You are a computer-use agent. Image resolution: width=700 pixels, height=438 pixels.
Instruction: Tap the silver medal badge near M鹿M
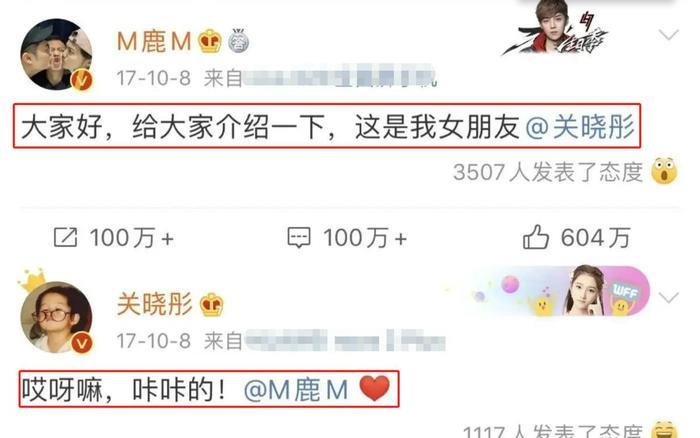click(238, 41)
